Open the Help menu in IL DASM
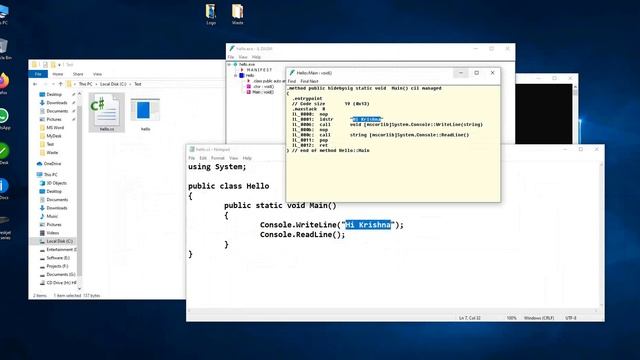The width and height of the screenshot is (640, 360). click(x=256, y=57)
